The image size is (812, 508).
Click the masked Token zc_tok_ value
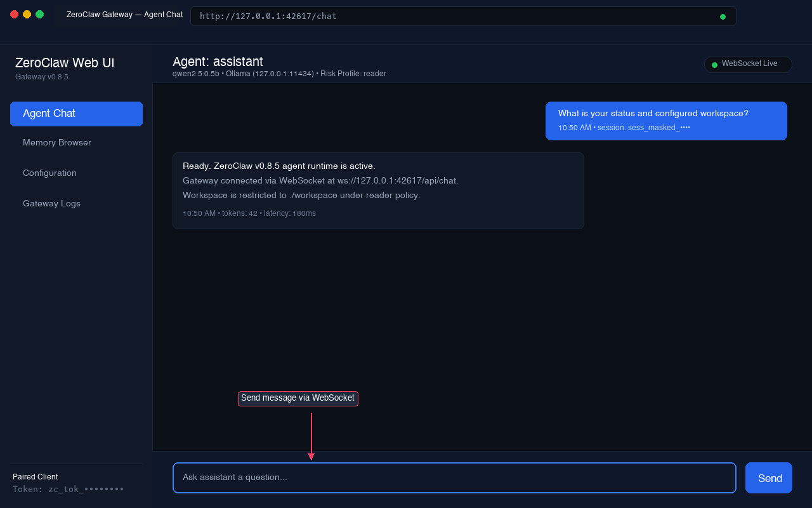[x=69, y=490]
